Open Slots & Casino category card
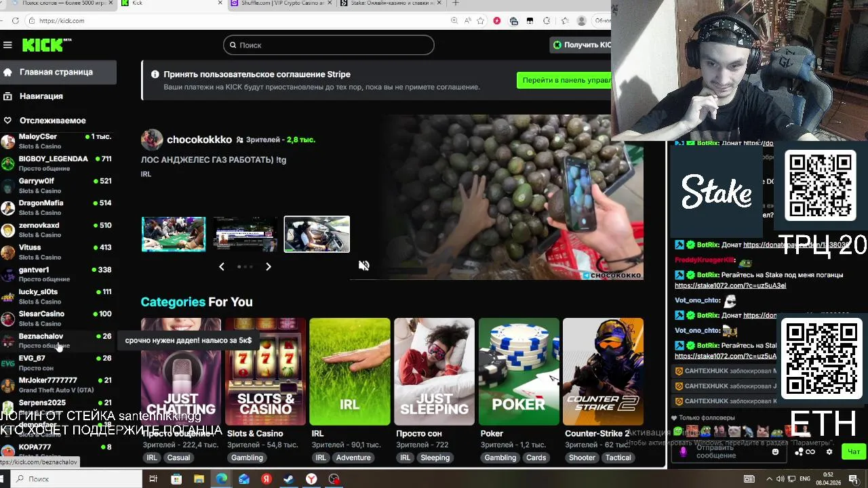 [x=265, y=371]
